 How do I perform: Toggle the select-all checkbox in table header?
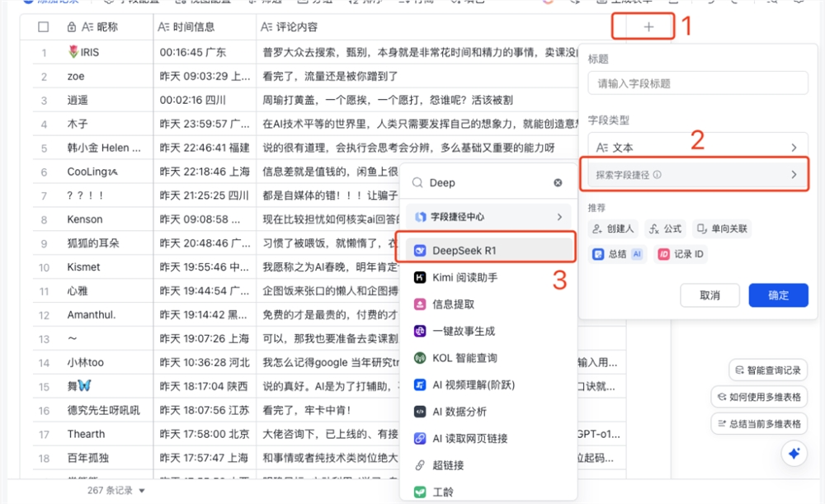coord(44,26)
